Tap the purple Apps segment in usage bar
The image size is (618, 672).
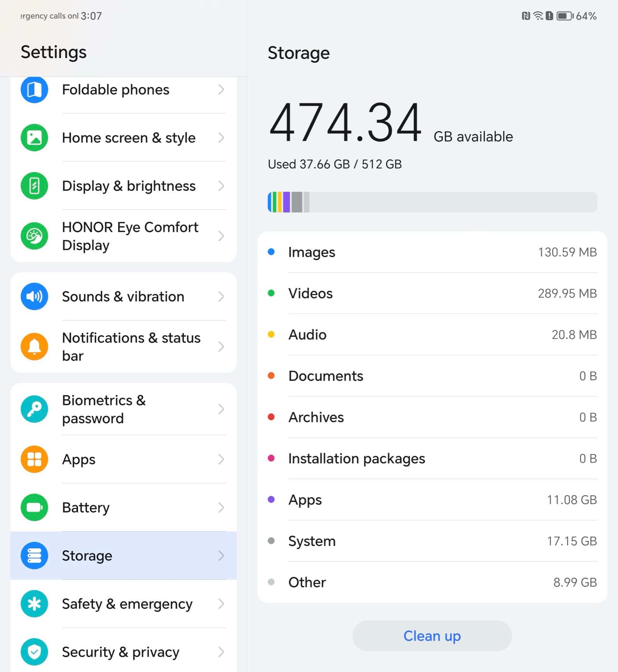pyautogui.click(x=287, y=202)
